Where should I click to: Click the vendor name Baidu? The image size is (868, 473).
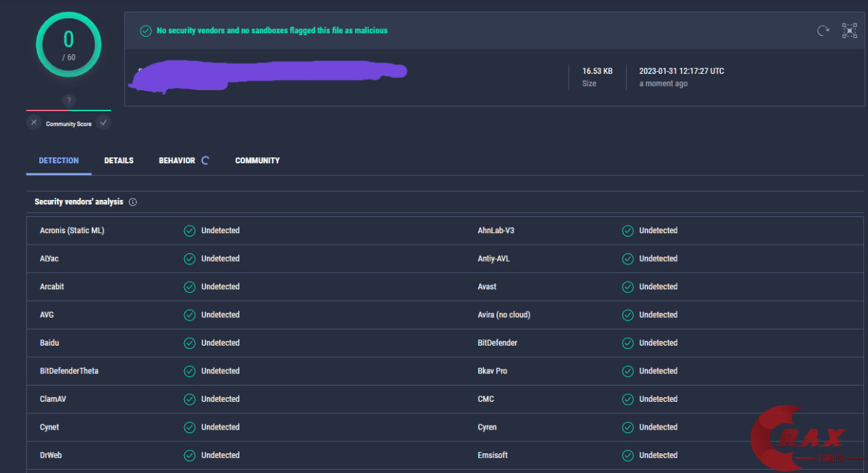click(x=50, y=343)
